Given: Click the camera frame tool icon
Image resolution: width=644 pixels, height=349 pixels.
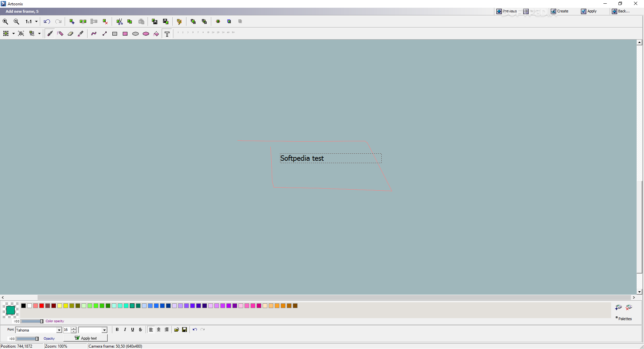Looking at the screenshot, I should pos(21,34).
